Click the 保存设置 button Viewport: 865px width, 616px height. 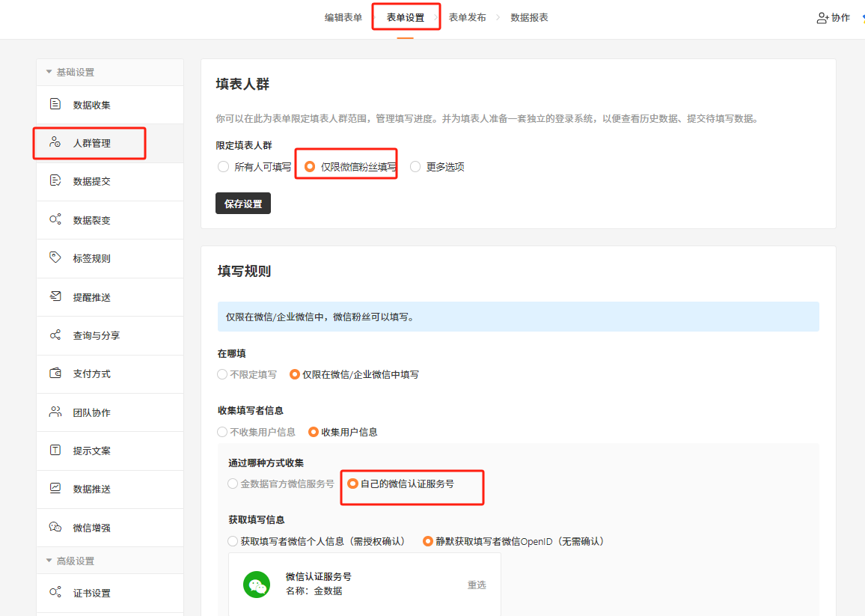pyautogui.click(x=242, y=203)
